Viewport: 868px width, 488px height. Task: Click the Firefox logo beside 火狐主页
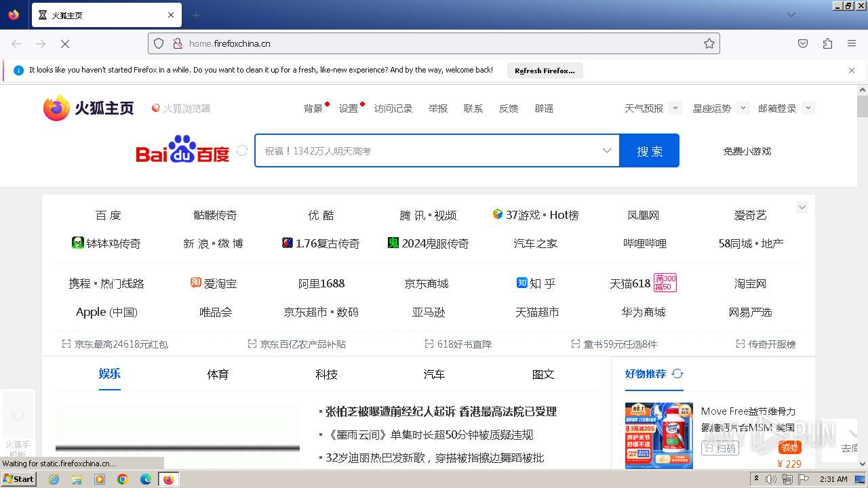(56, 108)
